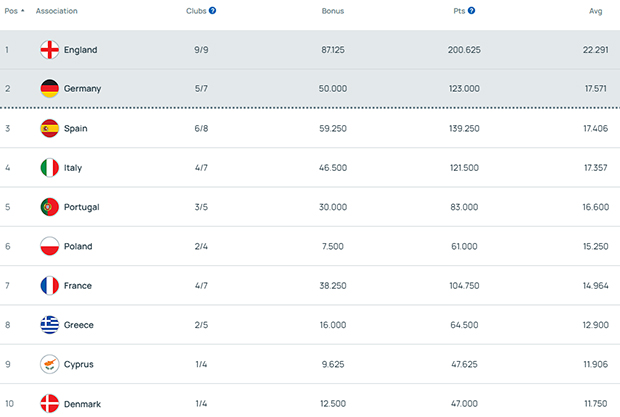Click the Portugal flag icon
620x417 pixels.
point(49,207)
